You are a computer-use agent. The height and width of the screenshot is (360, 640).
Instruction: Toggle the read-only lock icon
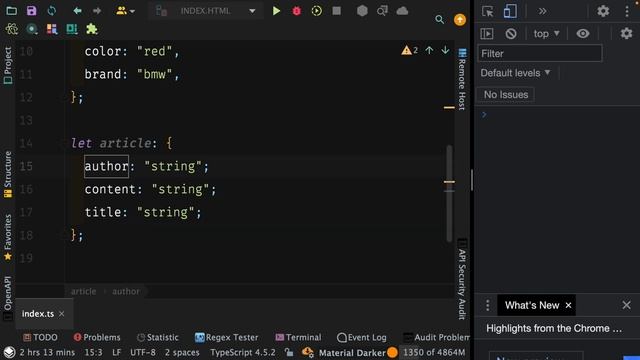289,352
